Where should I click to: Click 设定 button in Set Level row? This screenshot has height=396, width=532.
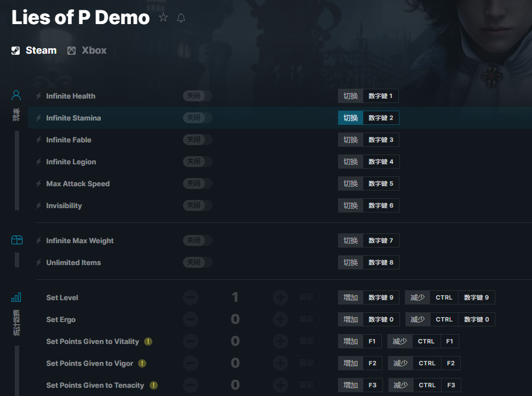point(306,297)
